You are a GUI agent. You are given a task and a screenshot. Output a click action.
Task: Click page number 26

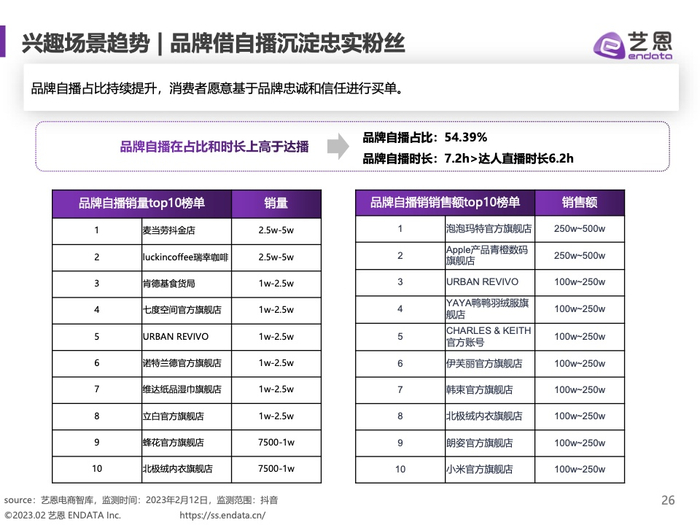(x=668, y=500)
